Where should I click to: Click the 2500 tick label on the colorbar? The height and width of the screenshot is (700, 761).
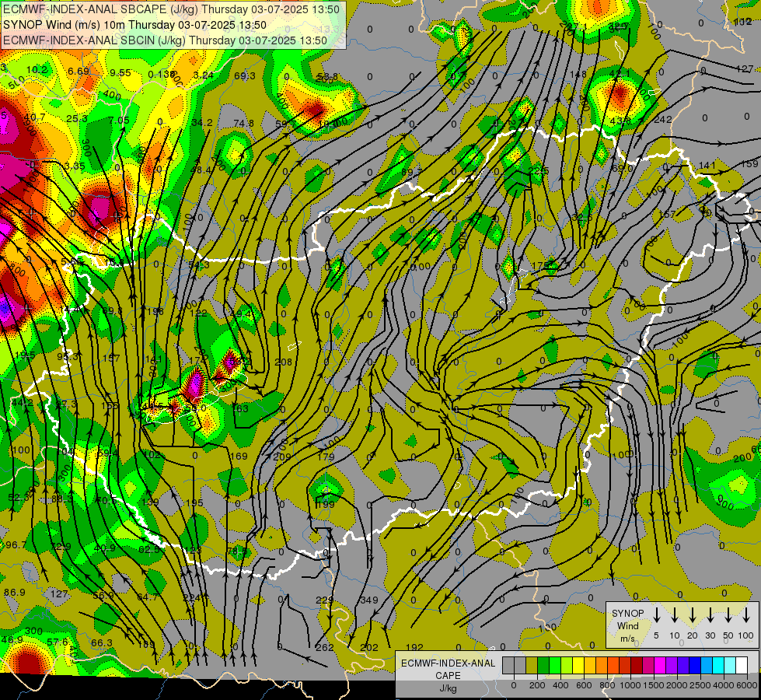click(701, 685)
